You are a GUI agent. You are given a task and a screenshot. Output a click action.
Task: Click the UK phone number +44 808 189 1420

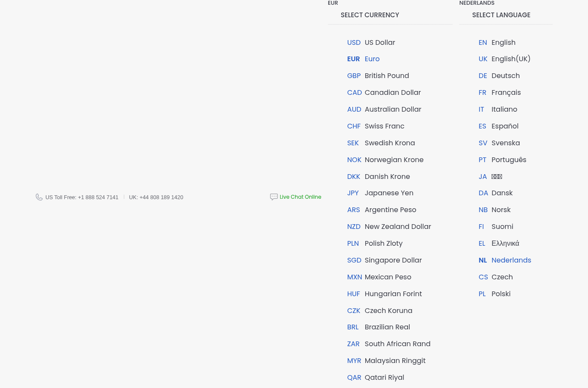pos(156,197)
